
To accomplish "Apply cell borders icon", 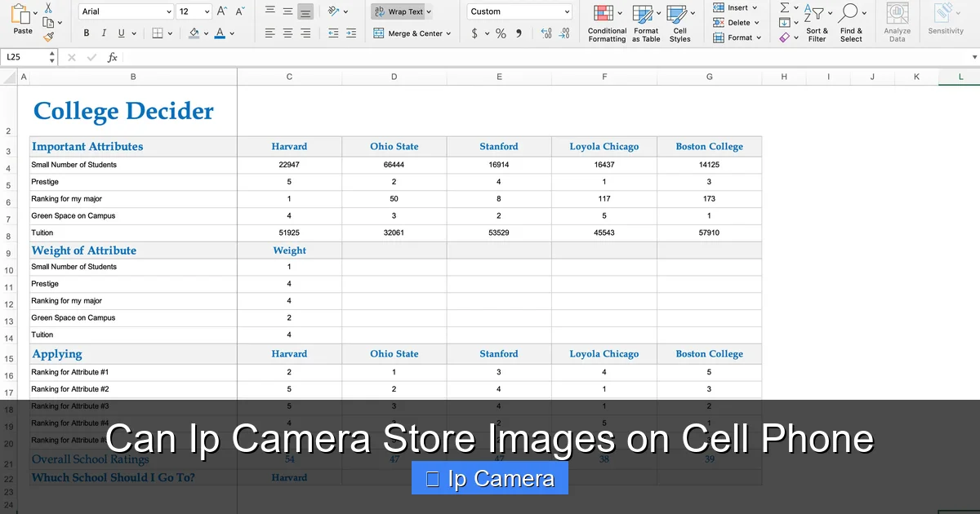I will tap(158, 33).
